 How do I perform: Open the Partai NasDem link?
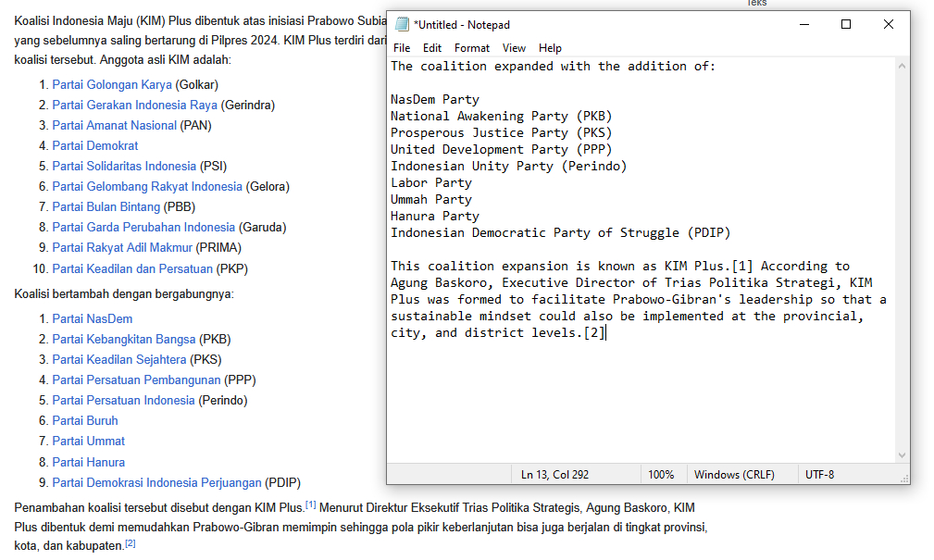tap(92, 318)
